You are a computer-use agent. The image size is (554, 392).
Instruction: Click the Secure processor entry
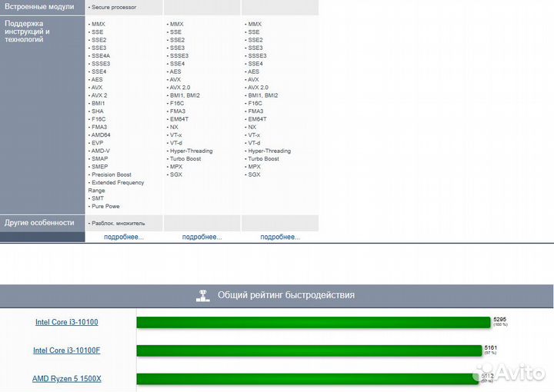point(112,7)
